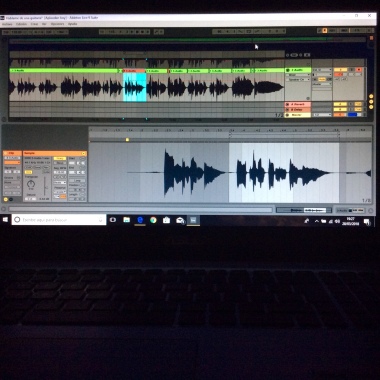Switch view with the orange selector top right
This screenshot has width=380, height=380.
[371, 38]
